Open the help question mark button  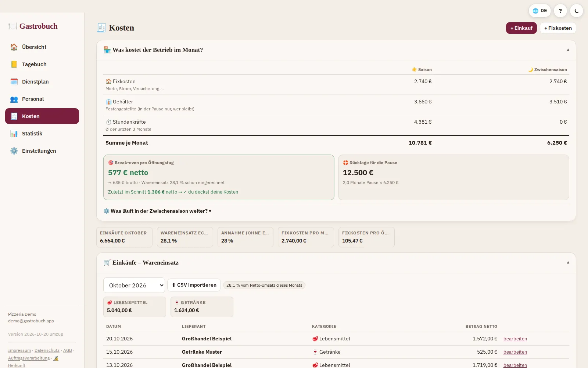pyautogui.click(x=560, y=11)
